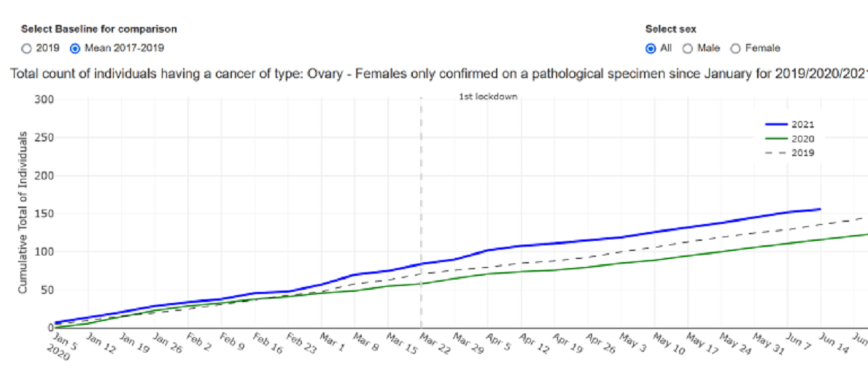Click the 1st lockdown annotation label
868x381 pixels.
point(488,96)
